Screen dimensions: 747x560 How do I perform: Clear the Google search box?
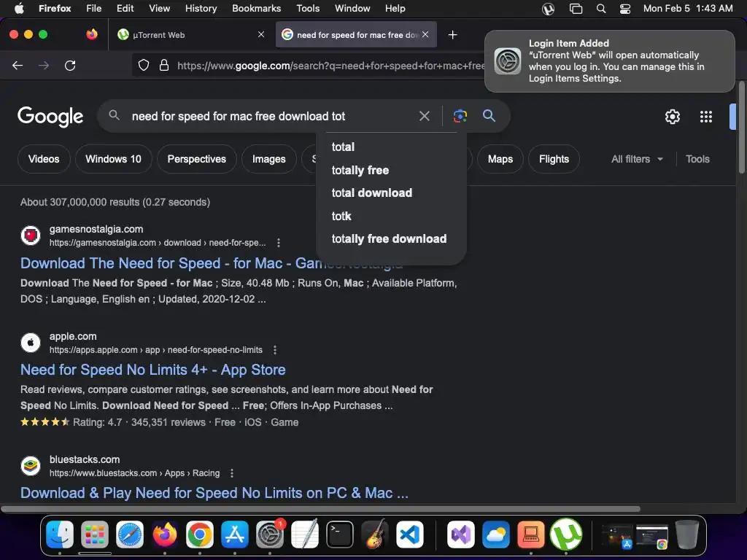coord(424,116)
